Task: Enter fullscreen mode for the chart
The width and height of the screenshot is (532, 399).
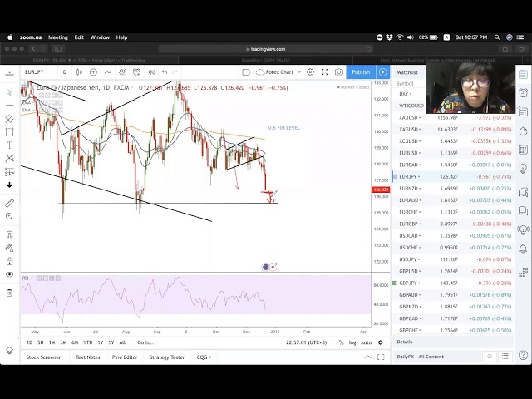Action: 325,72
